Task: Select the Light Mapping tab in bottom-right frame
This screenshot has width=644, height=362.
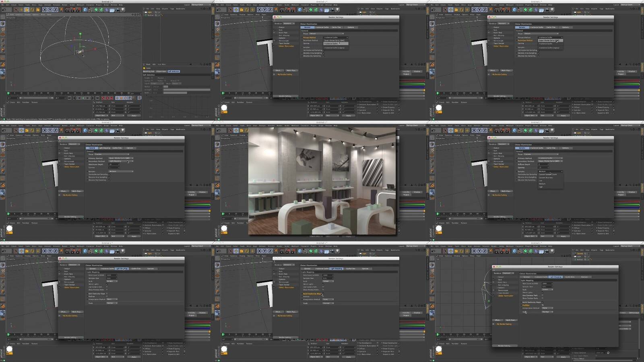Action: [555, 277]
